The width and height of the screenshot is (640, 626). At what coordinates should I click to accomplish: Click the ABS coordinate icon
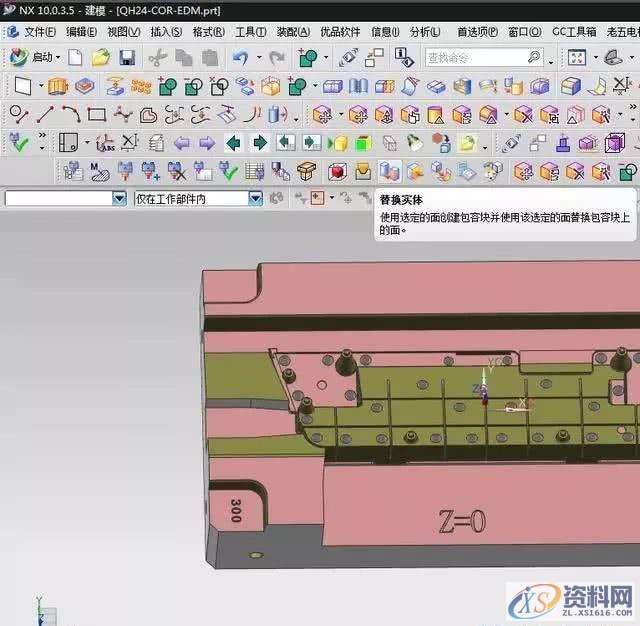pos(105,143)
